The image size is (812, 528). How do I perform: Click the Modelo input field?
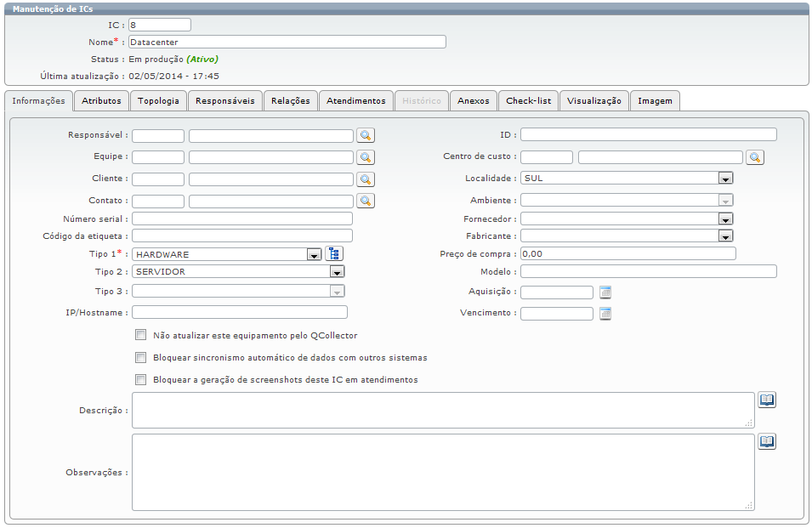(649, 271)
